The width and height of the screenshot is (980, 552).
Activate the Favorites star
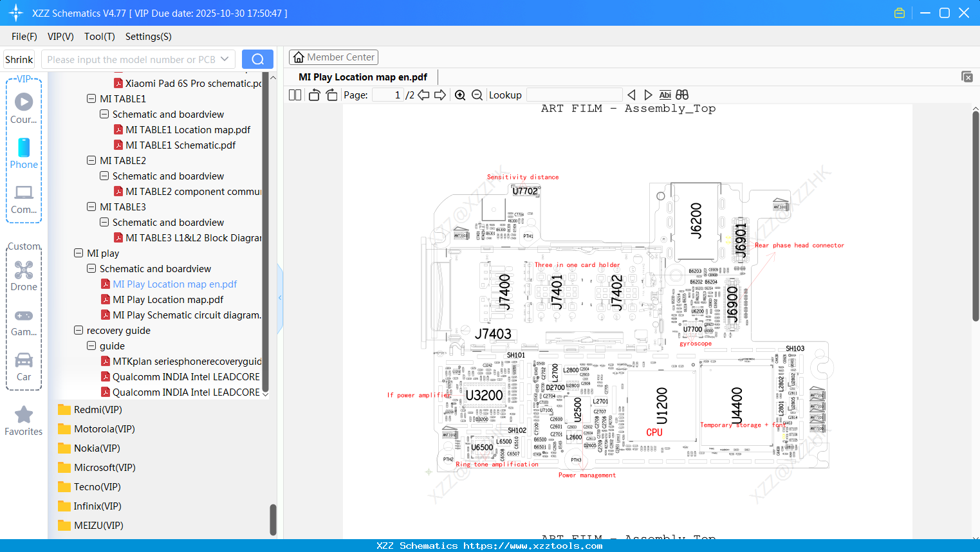click(23, 415)
